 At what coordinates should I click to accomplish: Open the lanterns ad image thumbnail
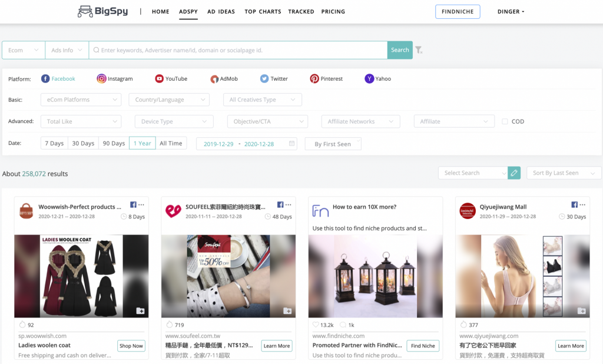tap(375, 276)
